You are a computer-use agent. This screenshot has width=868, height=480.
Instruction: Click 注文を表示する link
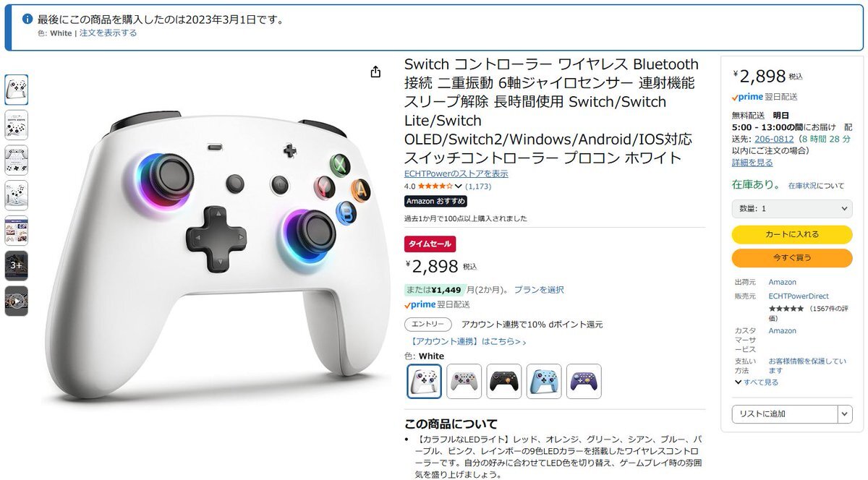[x=108, y=33]
